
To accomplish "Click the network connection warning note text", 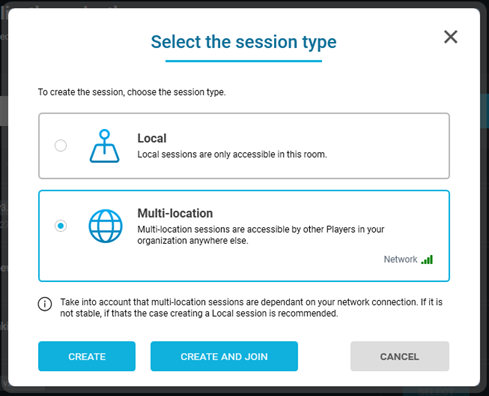I will point(251,308).
